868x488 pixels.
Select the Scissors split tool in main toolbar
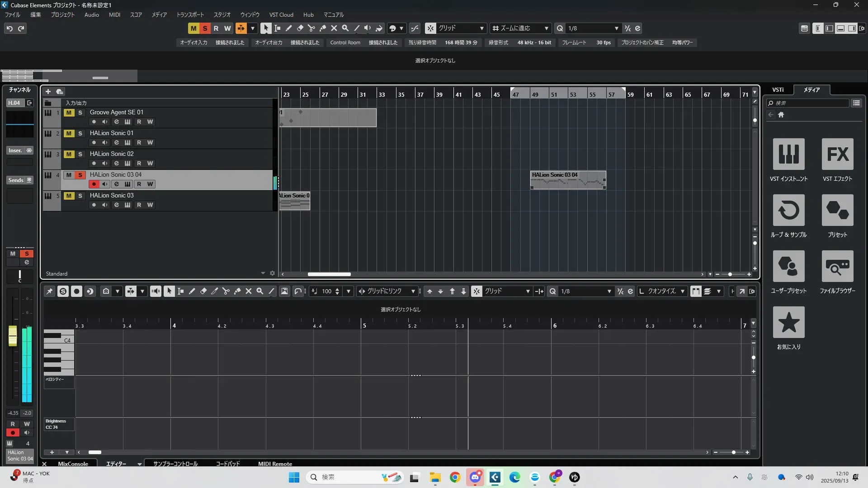point(311,28)
